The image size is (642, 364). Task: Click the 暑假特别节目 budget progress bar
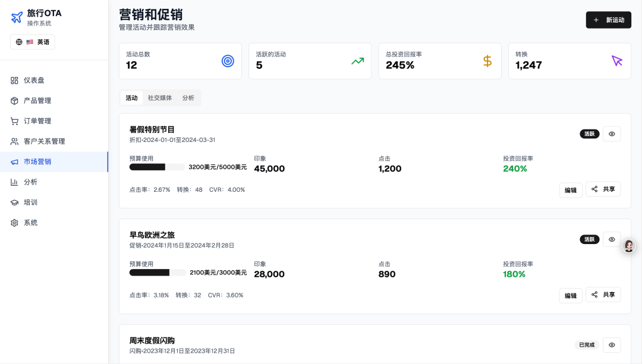pos(157,167)
